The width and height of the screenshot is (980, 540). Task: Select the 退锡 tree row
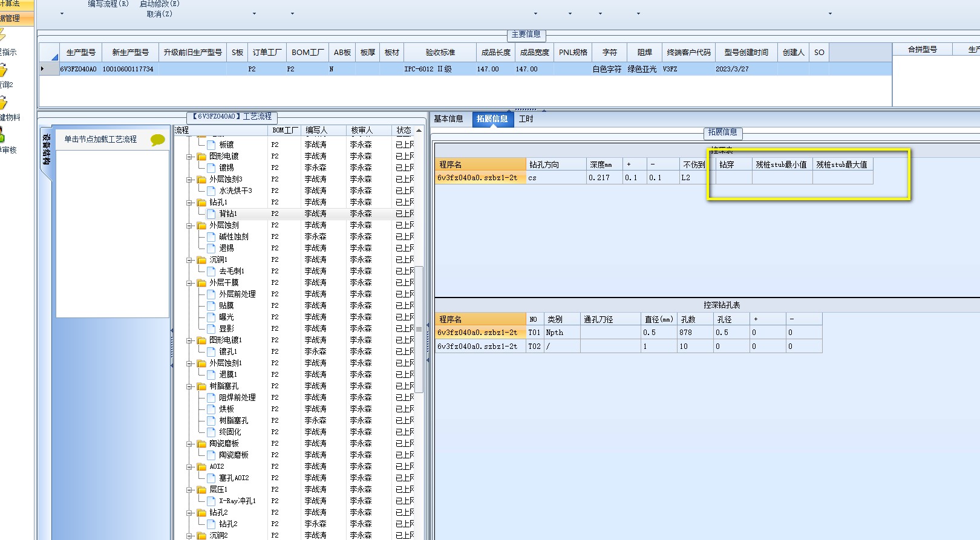(295, 248)
